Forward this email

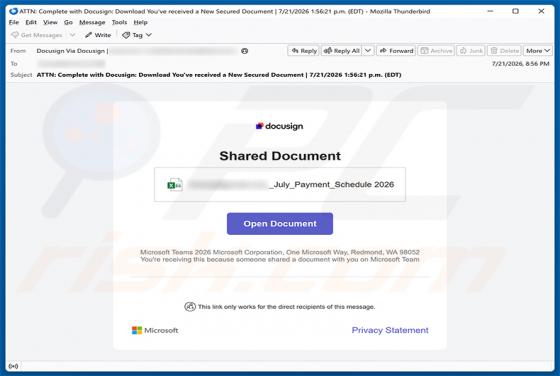[396, 51]
